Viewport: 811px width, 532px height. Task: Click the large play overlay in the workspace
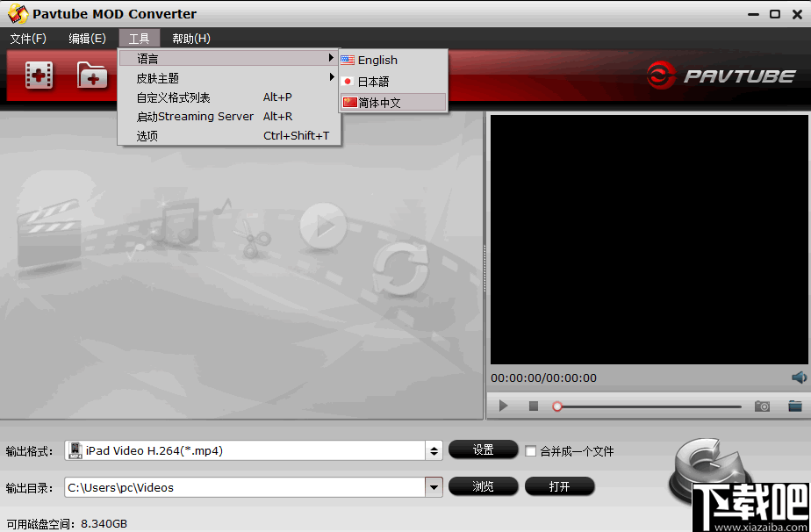[323, 226]
